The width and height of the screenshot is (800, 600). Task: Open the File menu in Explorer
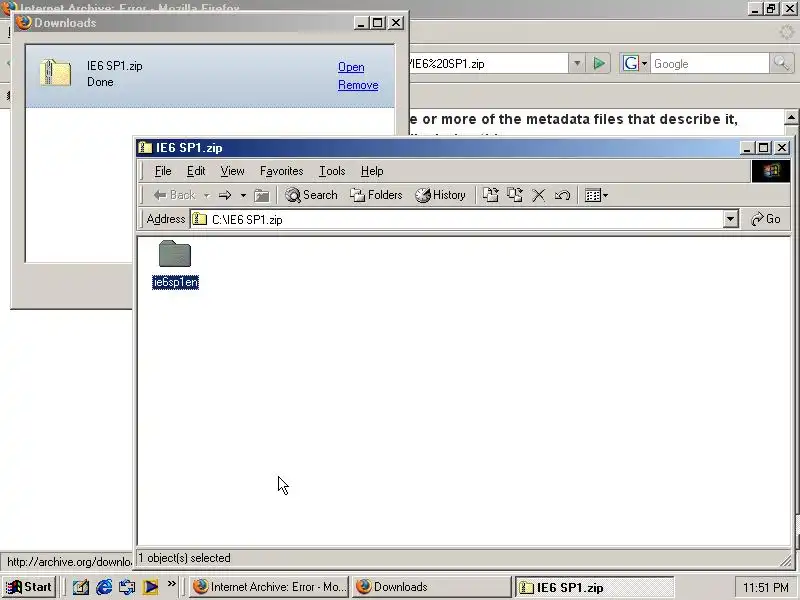pos(163,171)
